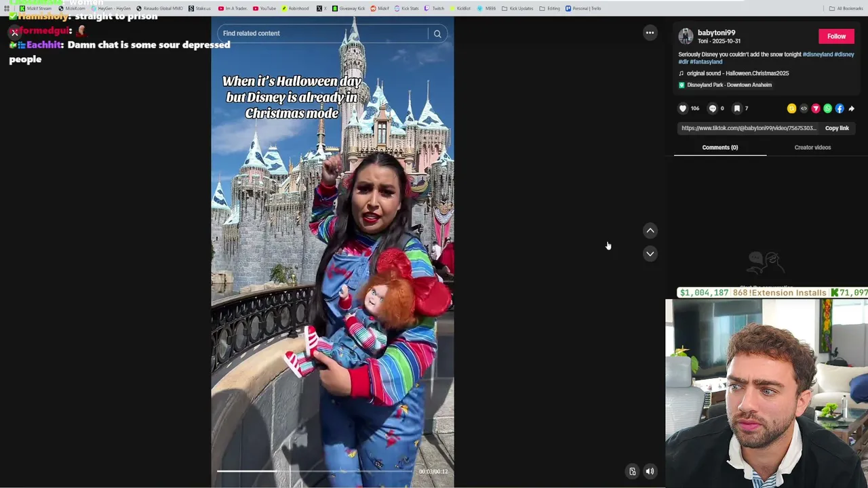This screenshot has height=488, width=868.
Task: Share video to Facebook
Action: [x=840, y=108]
